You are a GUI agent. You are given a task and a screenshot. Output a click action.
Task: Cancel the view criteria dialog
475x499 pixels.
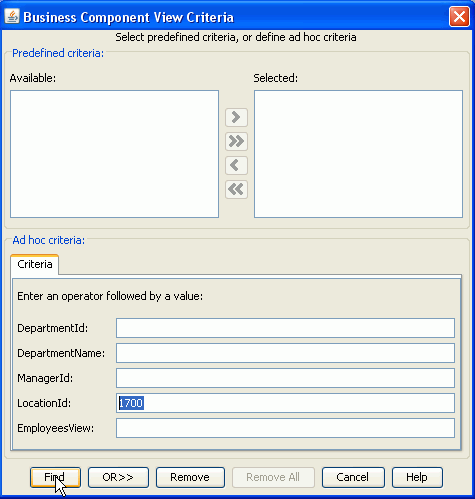pos(353,477)
